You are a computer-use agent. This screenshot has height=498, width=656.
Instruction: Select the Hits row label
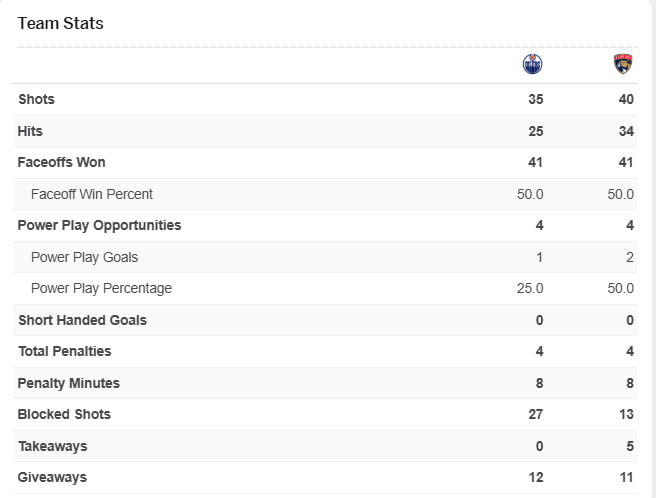(x=30, y=131)
